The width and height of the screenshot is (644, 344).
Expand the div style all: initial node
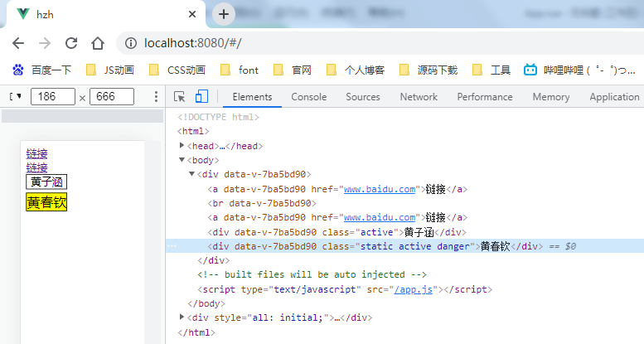pos(182,317)
